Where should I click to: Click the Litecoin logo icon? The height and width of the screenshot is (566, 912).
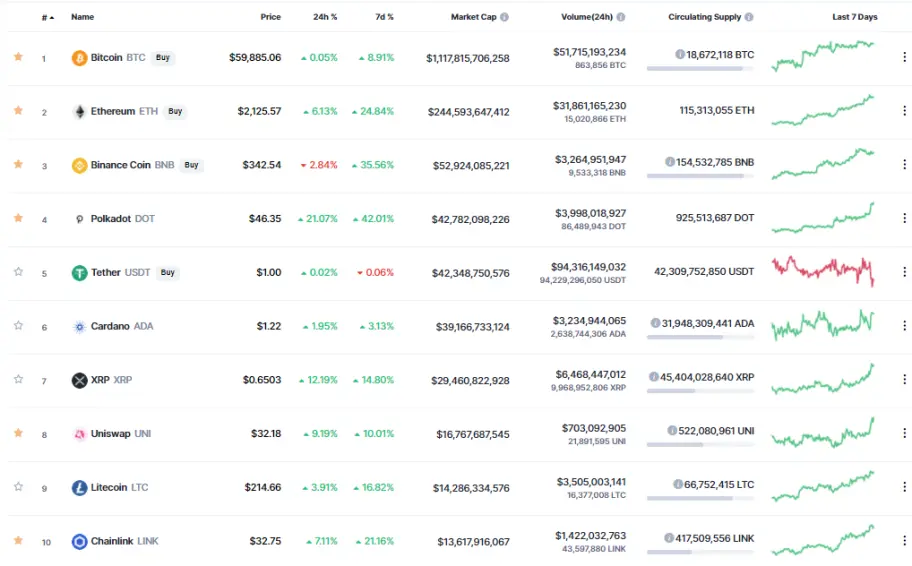pos(79,487)
